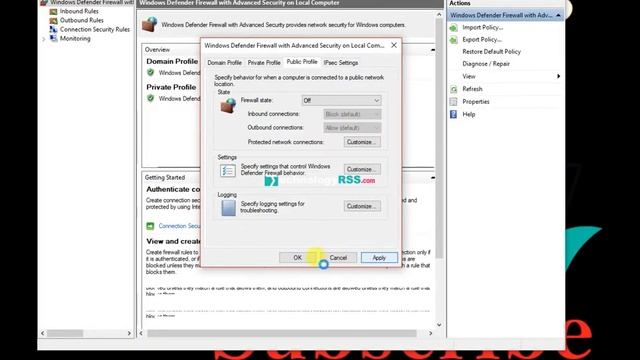
Task: Click Refresh in the Actions pane
Action: [x=472, y=89]
